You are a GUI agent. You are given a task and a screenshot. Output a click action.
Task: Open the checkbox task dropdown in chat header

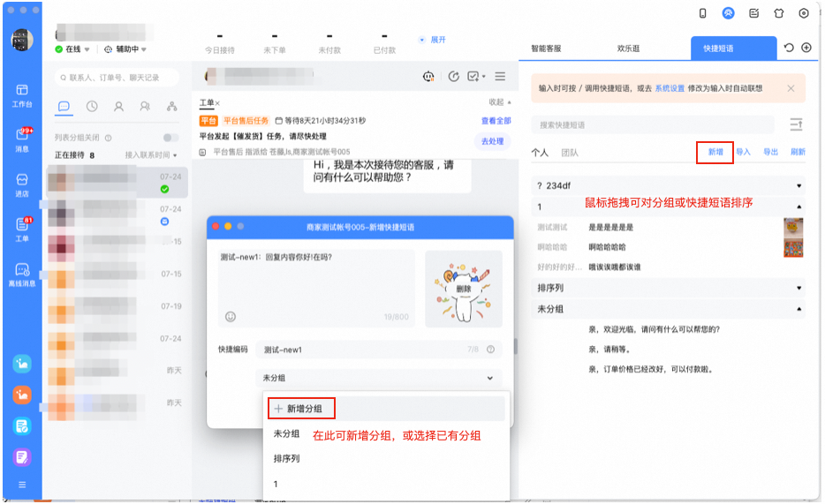point(476,77)
